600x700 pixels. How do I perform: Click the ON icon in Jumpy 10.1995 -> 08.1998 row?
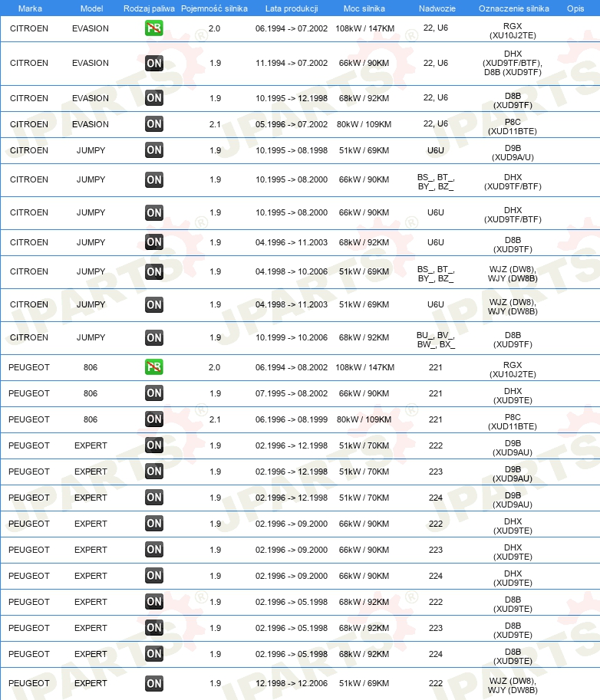tap(153, 150)
